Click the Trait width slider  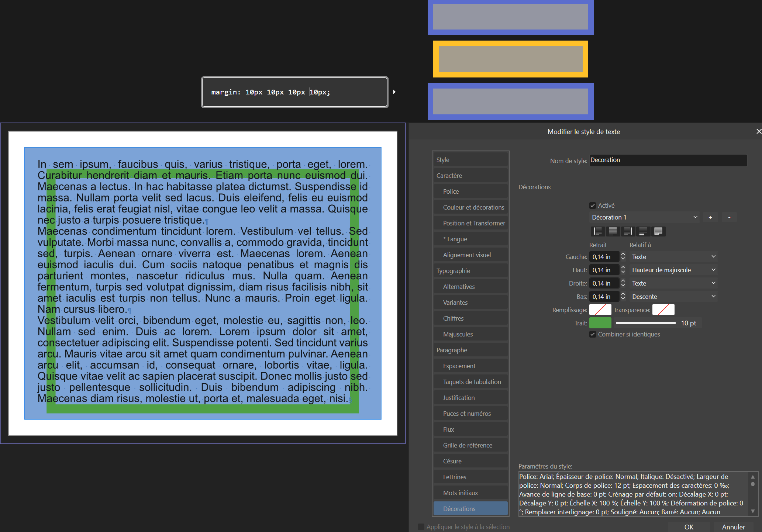(646, 323)
